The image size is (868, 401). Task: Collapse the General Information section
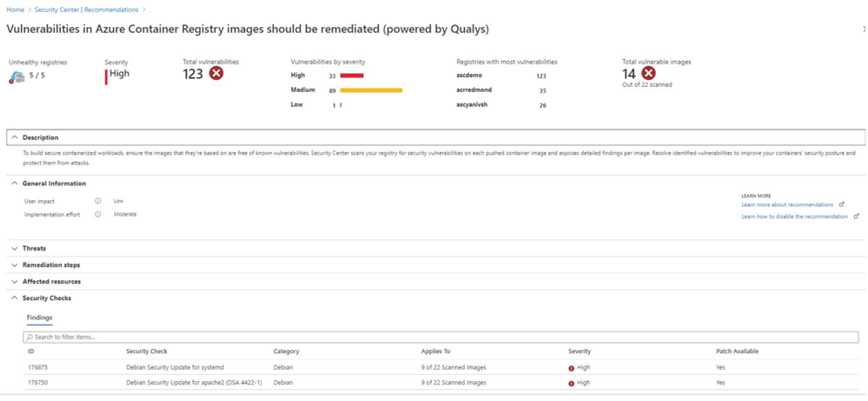(x=15, y=184)
